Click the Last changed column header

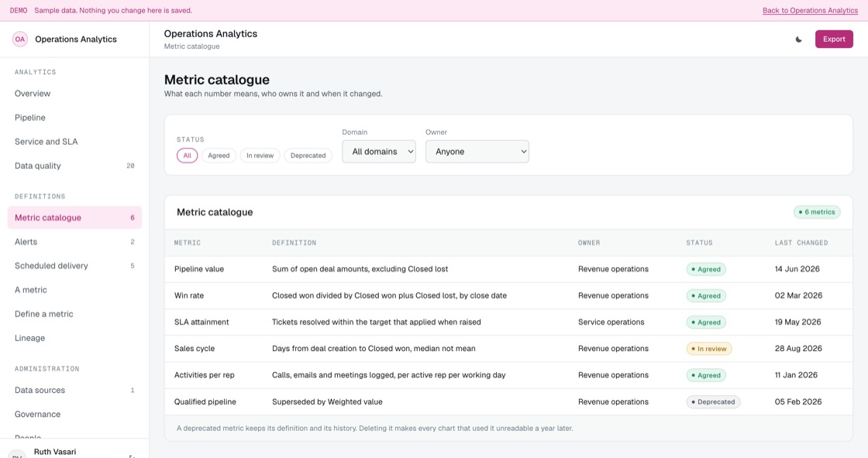801,243
